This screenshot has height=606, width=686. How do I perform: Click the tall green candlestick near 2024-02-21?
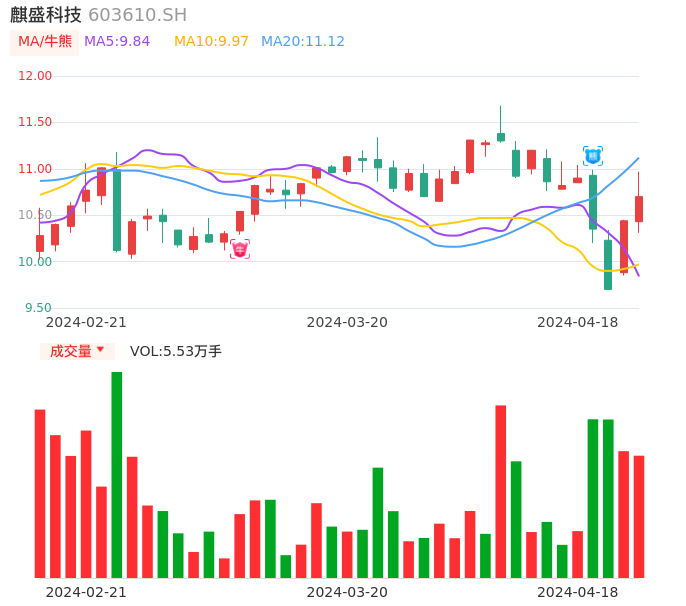pos(117,210)
